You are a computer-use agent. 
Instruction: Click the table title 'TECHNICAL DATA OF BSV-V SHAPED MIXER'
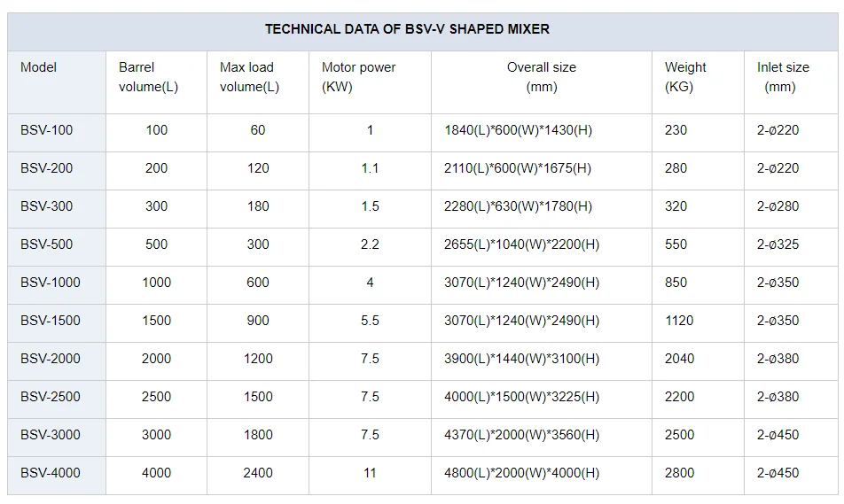407,29
